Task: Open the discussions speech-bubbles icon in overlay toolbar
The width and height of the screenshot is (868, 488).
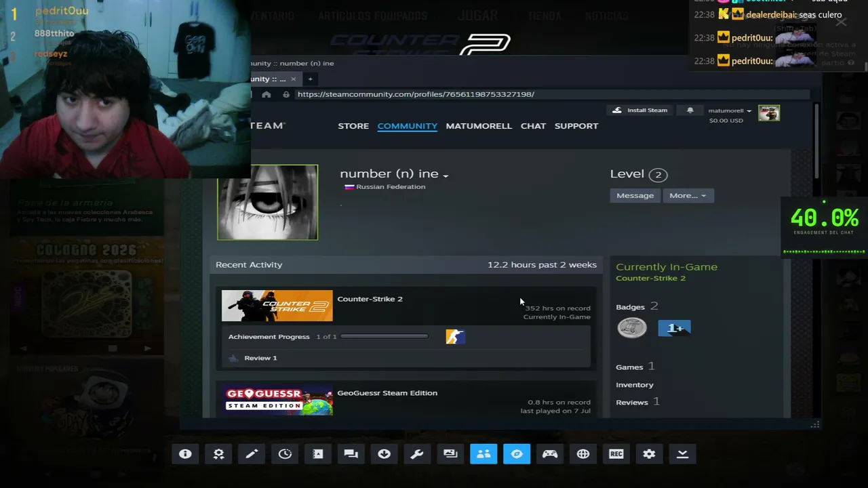Action: click(x=351, y=454)
